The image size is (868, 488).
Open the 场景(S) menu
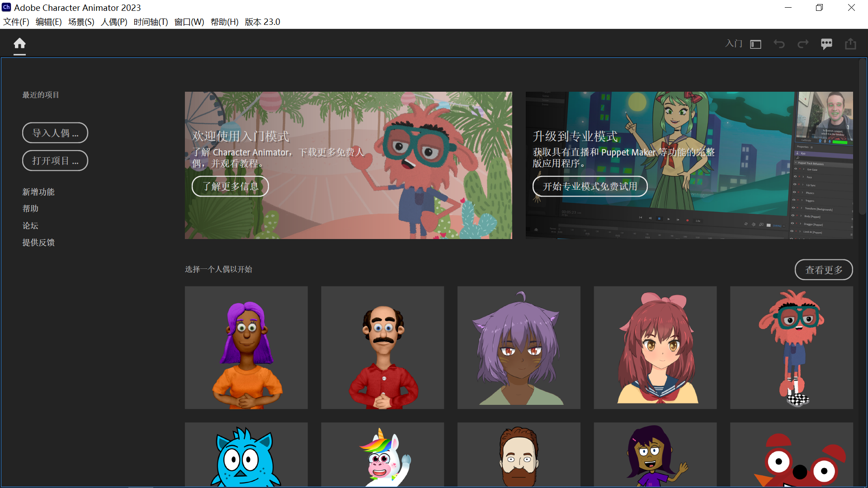pyautogui.click(x=81, y=22)
